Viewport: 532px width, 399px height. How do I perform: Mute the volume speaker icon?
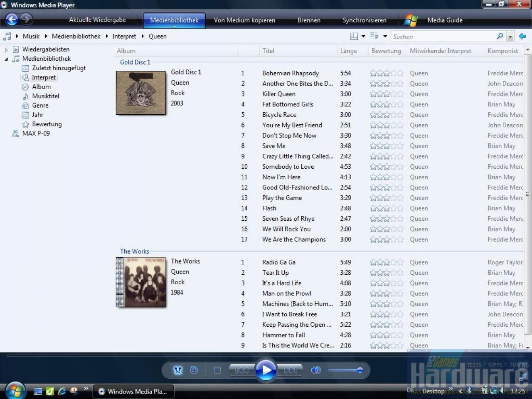(316, 370)
